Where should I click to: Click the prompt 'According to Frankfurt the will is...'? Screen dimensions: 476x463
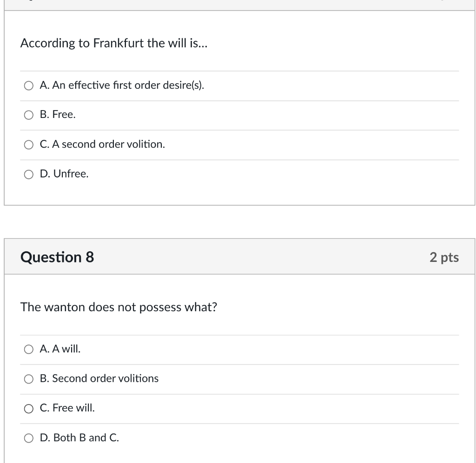click(114, 43)
